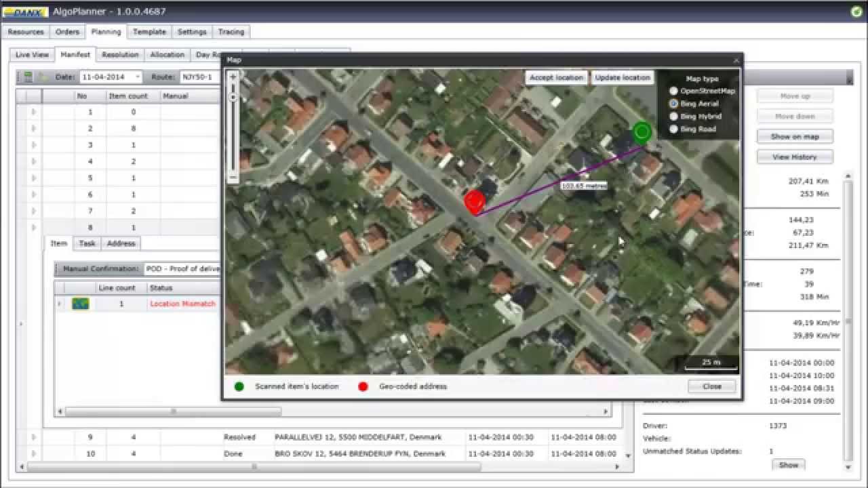The image size is (868, 488).
Task: Click the 25 m map scale bar
Action: tap(711, 363)
